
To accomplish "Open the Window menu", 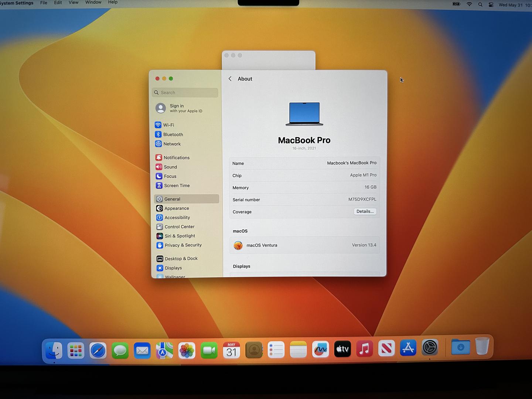I will [93, 2].
